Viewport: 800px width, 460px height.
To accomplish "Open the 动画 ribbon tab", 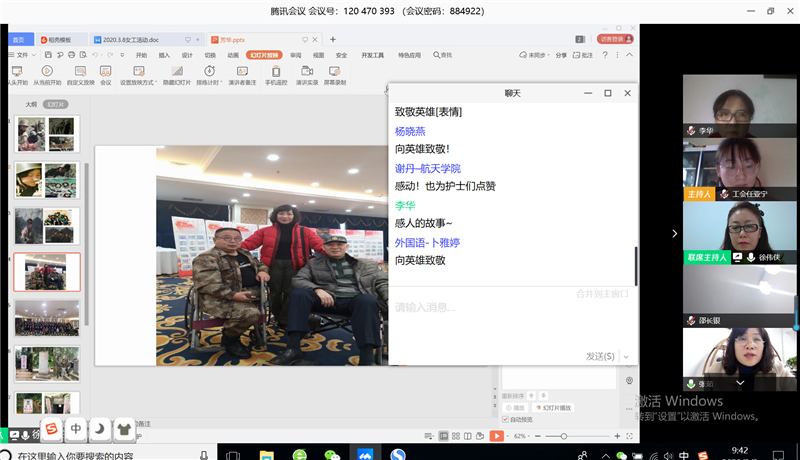I will [233, 55].
